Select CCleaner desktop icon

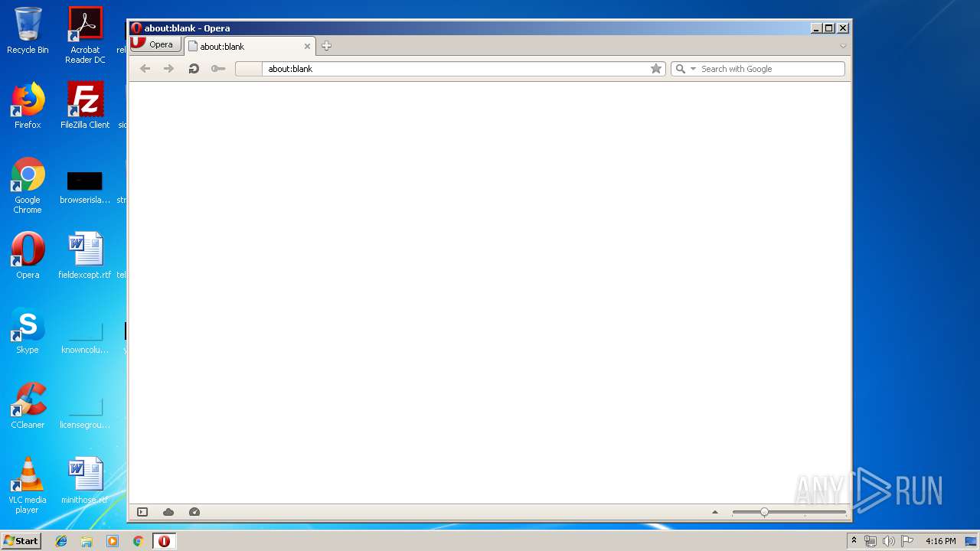[28, 406]
